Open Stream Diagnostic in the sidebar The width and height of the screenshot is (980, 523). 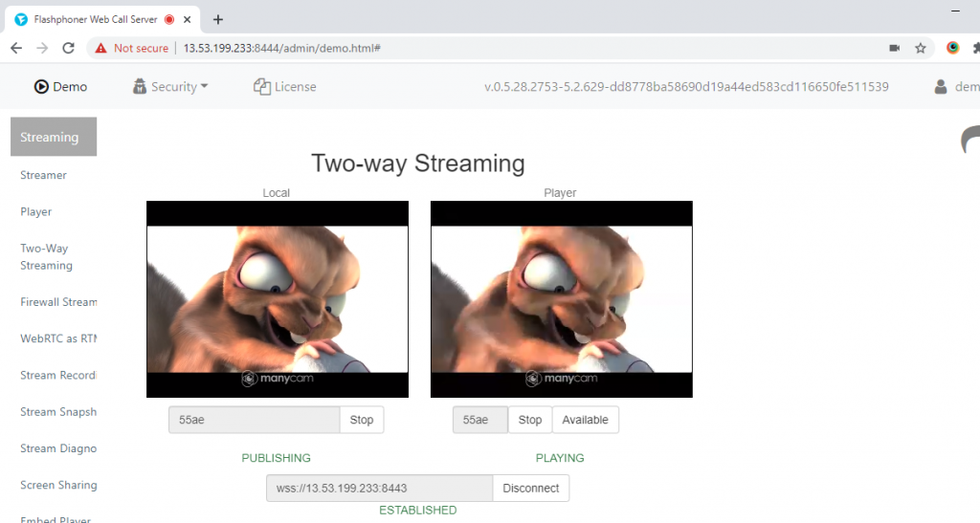[58, 448]
